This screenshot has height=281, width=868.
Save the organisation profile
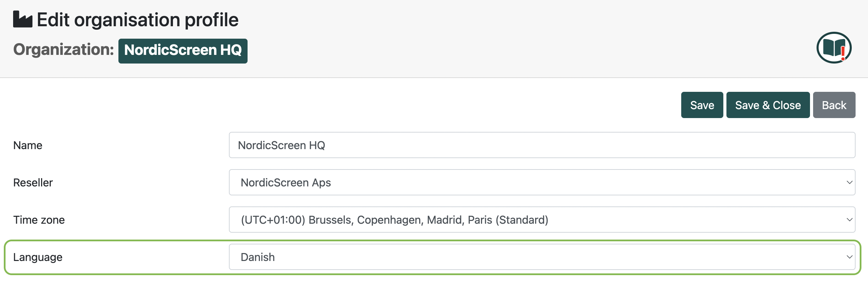tap(702, 105)
